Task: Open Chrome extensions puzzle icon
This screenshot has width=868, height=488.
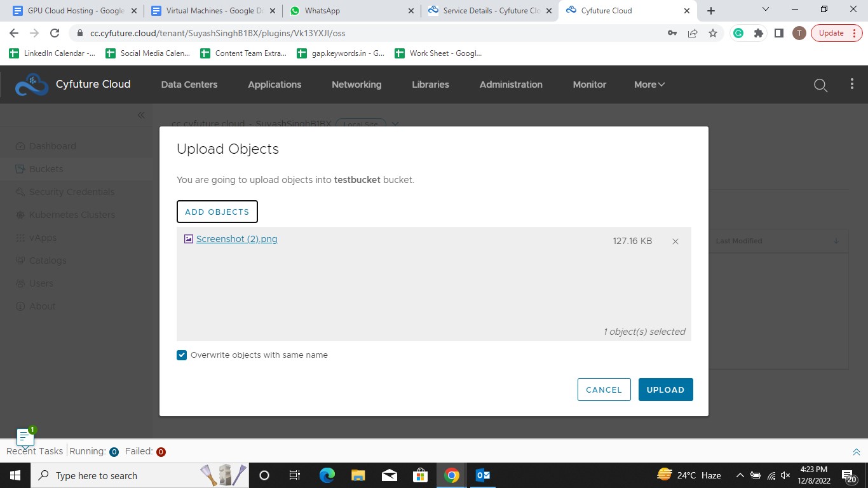Action: coord(758,33)
